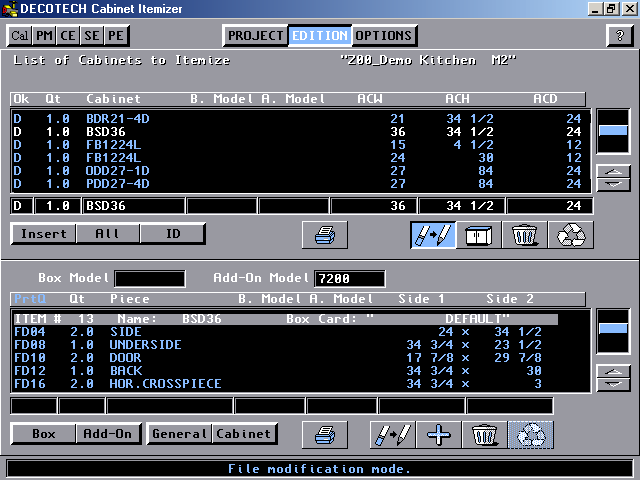
Task: Click the Piece column header
Action: coord(130,299)
